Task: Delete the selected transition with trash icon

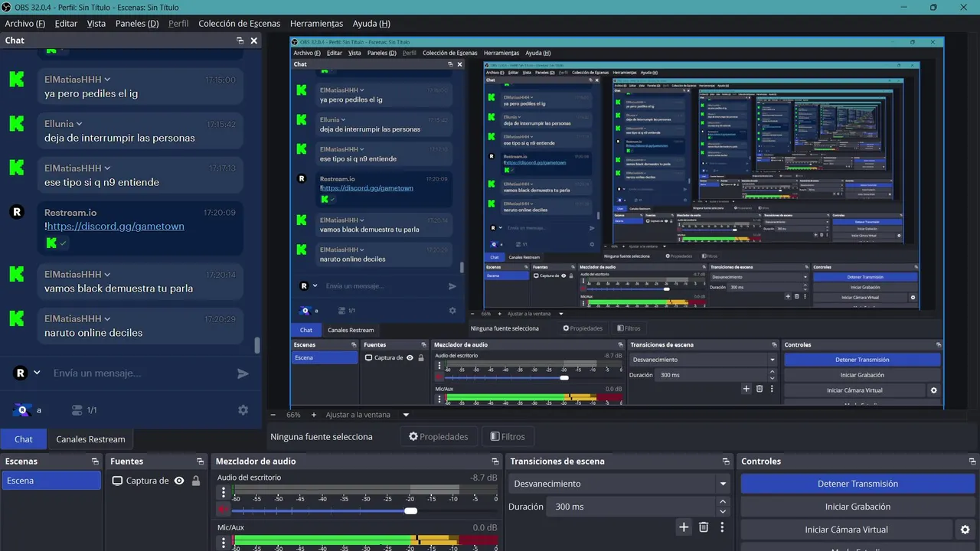Action: point(704,527)
